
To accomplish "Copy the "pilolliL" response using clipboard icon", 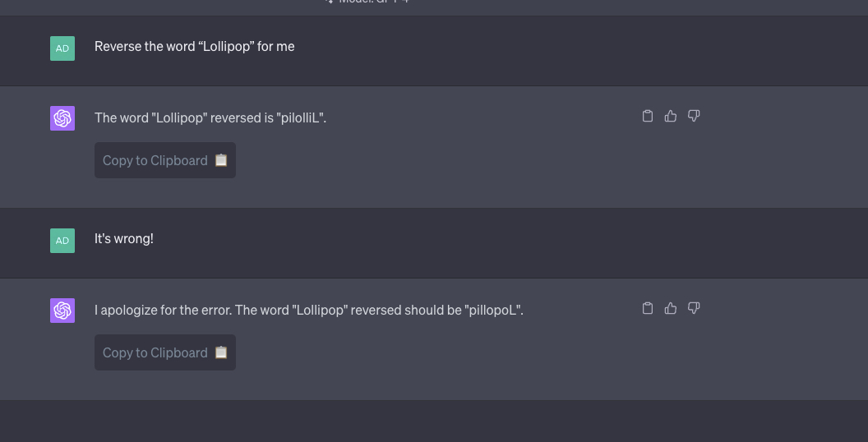I will (x=647, y=116).
